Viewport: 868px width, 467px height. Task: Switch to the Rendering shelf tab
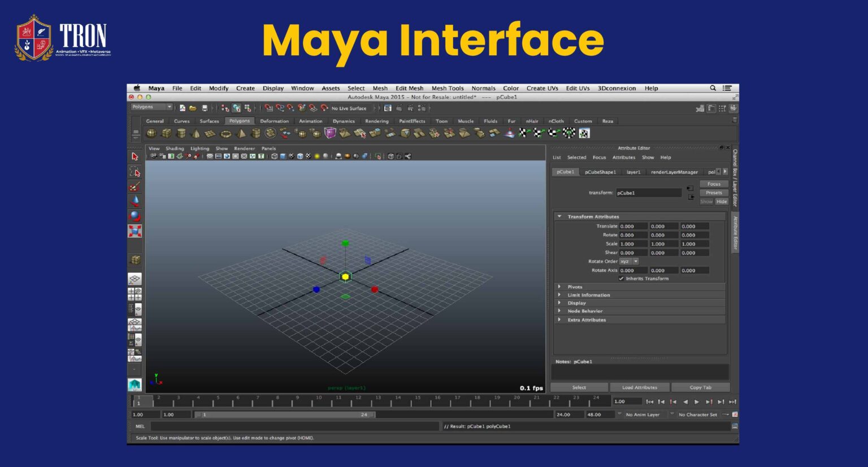[x=377, y=121]
